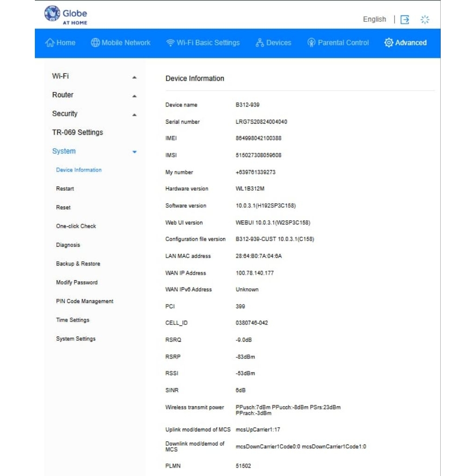Open PIN Code Management
The image size is (476, 476).
(85, 301)
